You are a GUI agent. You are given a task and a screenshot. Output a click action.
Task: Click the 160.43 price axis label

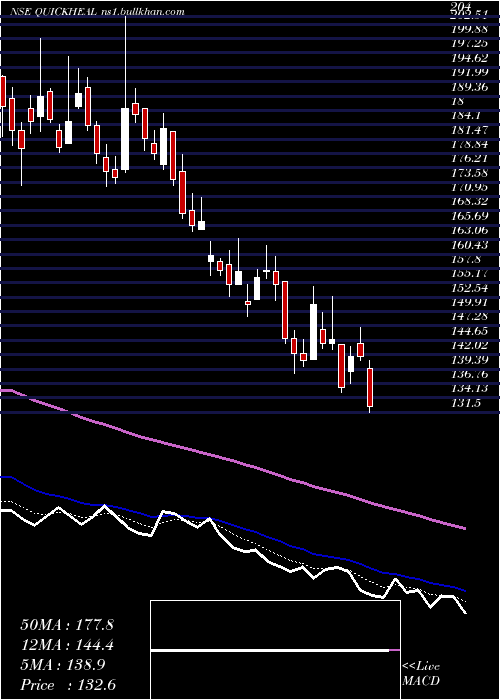coord(469,245)
